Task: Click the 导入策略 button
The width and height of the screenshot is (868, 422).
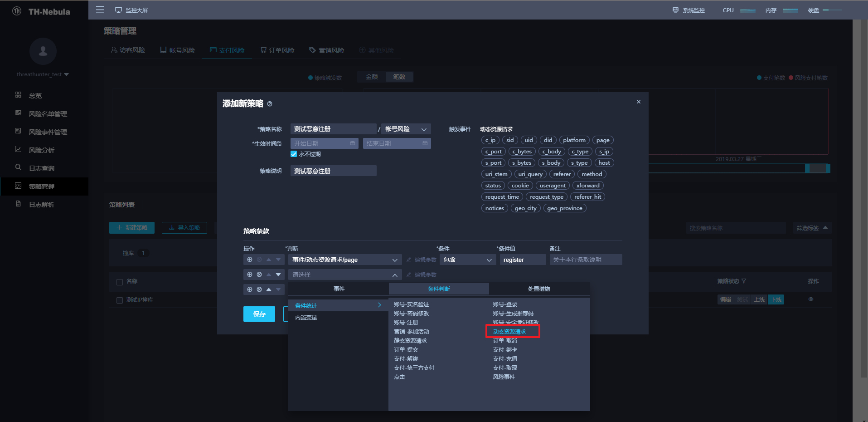Action: 184,228
